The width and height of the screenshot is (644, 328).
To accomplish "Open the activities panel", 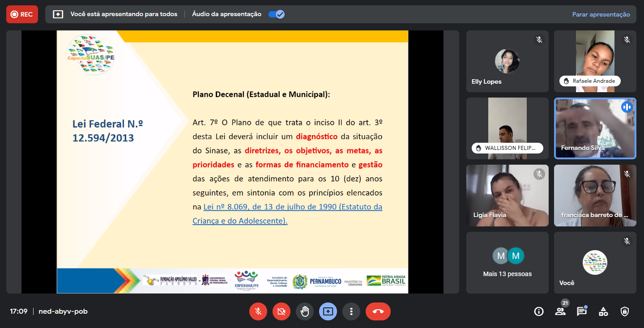I will 603,311.
